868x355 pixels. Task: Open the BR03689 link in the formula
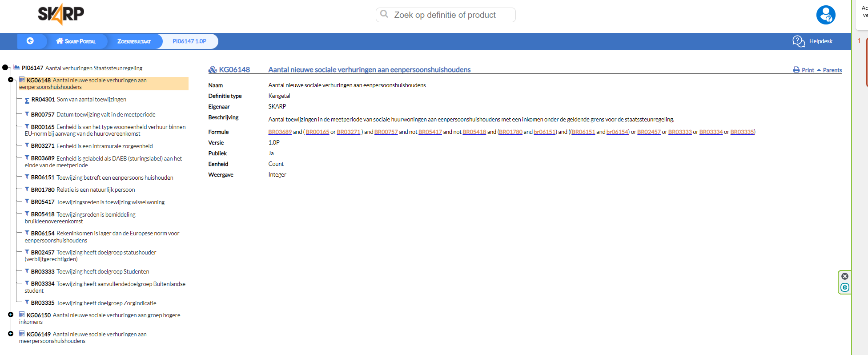tap(280, 132)
